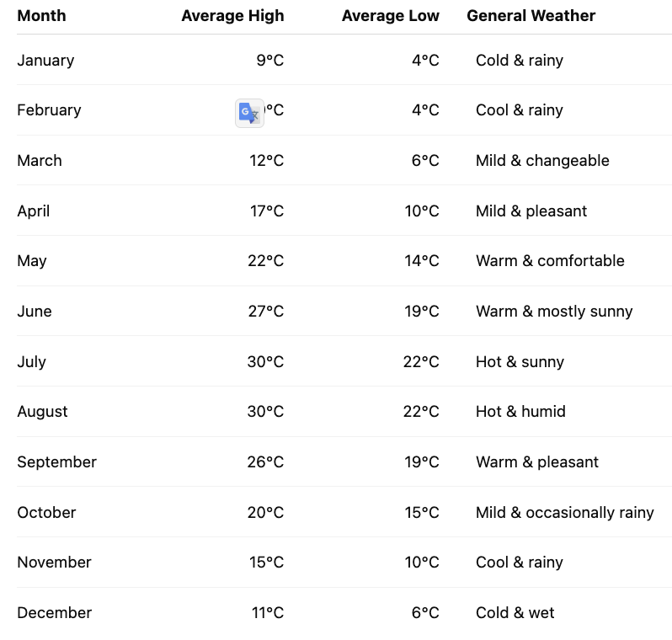
Task: Click April's Mild & pleasant description
Action: pyautogui.click(x=531, y=211)
